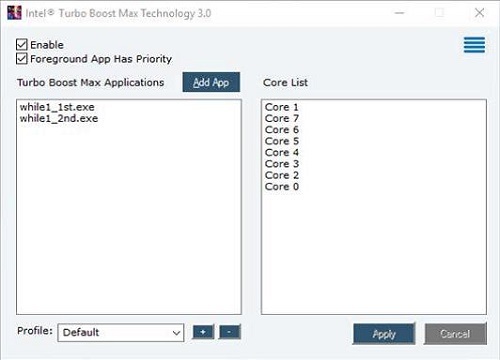Image resolution: width=500 pixels, height=360 pixels.
Task: Pick Core 0 in Core List
Action: coord(282,186)
